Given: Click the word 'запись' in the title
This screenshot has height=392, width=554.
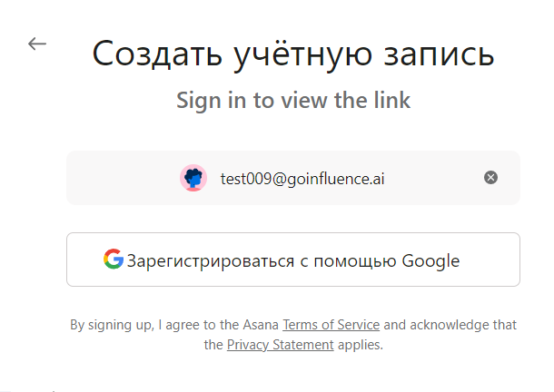Looking at the screenshot, I should 439,54.
